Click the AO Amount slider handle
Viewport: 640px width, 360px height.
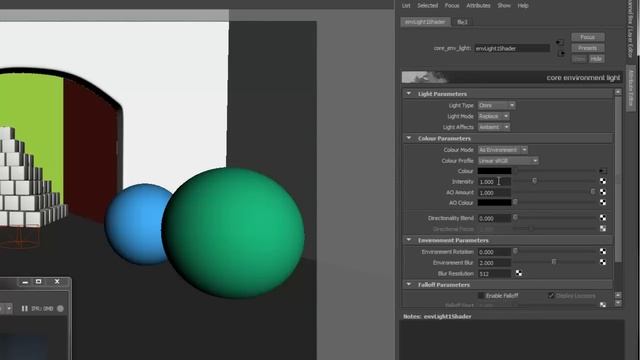pyautogui.click(x=593, y=191)
